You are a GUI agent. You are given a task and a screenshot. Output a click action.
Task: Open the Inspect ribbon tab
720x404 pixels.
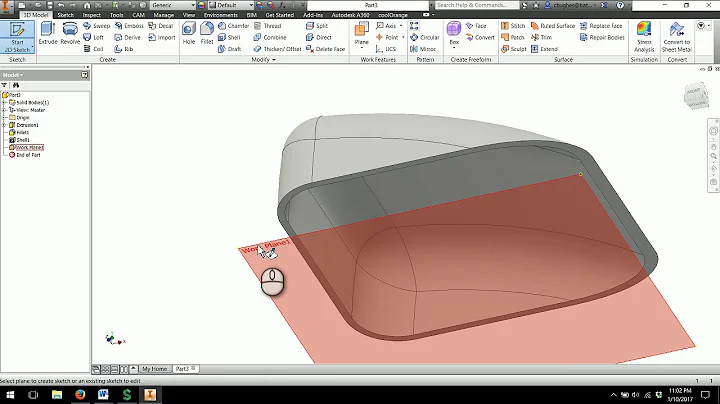[x=91, y=15]
